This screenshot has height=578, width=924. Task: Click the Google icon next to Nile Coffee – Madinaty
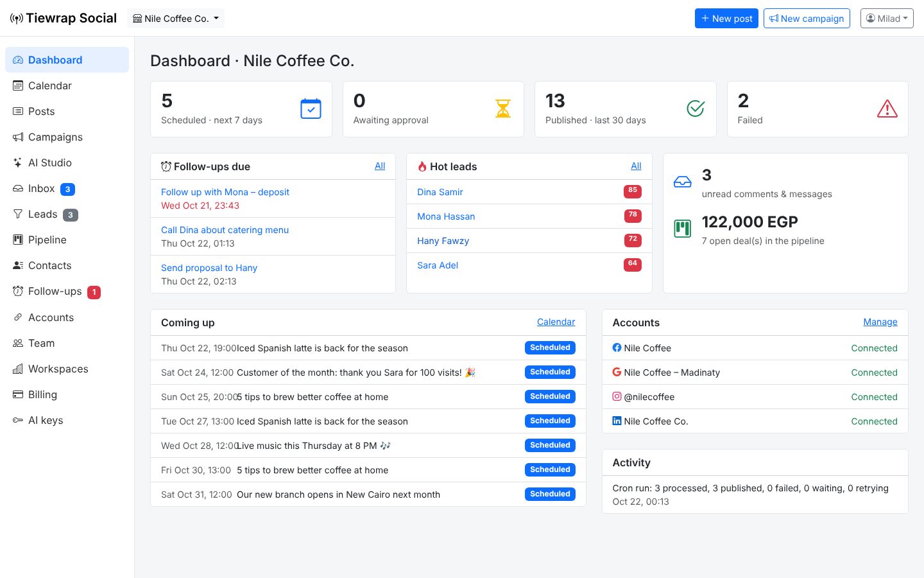click(x=617, y=372)
